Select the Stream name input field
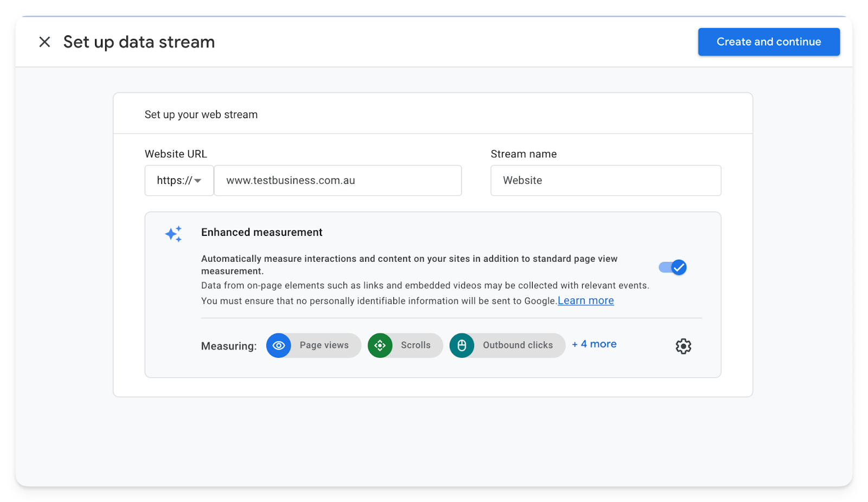The image size is (868, 502). tap(605, 181)
